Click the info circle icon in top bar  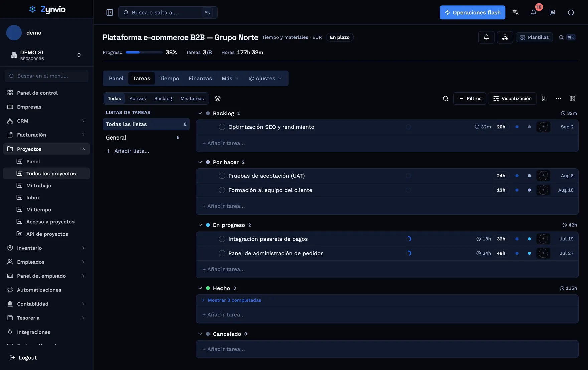coord(571,12)
